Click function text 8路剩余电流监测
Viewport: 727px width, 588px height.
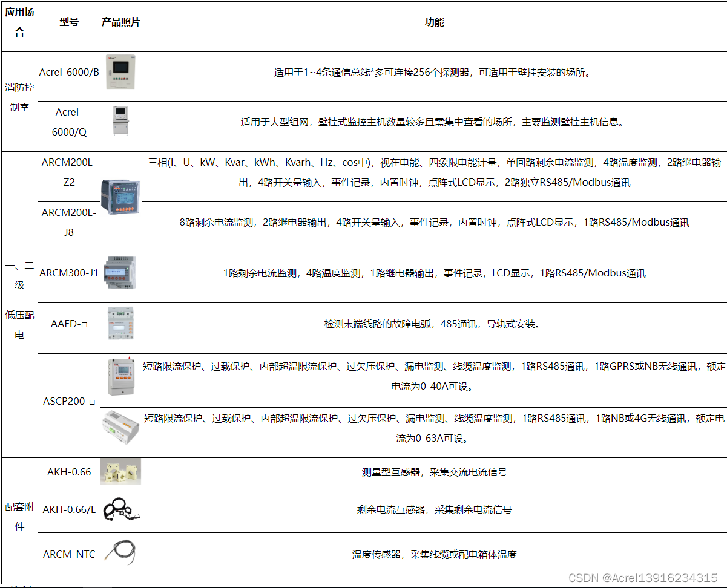[x=434, y=222]
